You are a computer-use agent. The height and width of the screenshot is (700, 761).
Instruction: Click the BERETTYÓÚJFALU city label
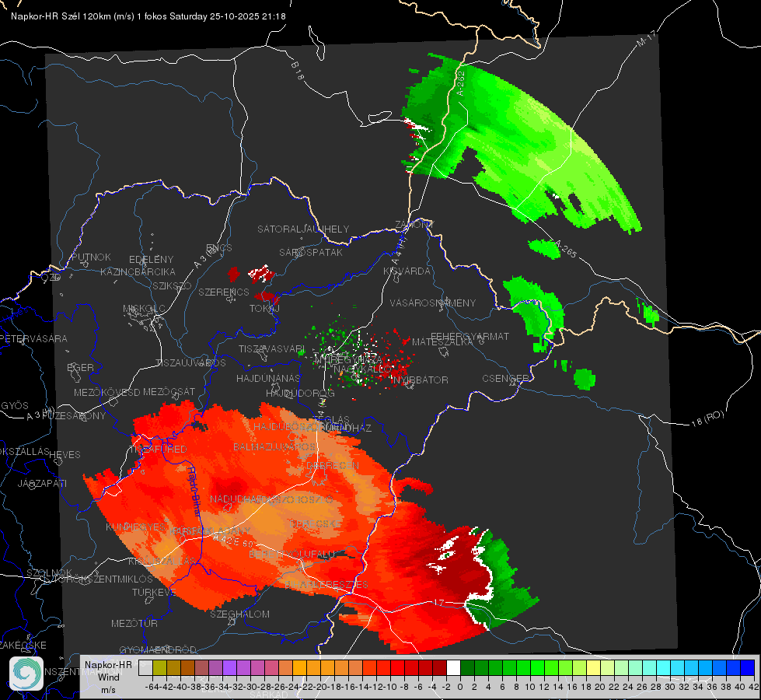291,555
